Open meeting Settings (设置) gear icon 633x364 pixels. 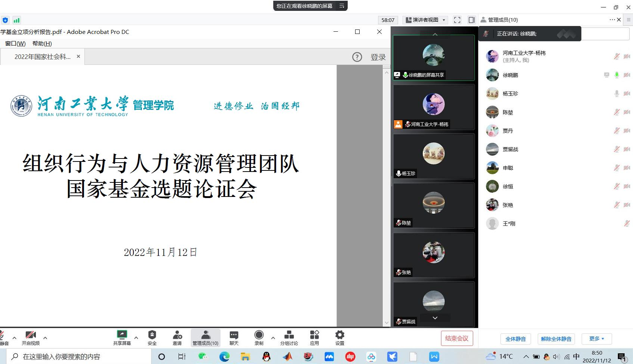[x=339, y=335]
